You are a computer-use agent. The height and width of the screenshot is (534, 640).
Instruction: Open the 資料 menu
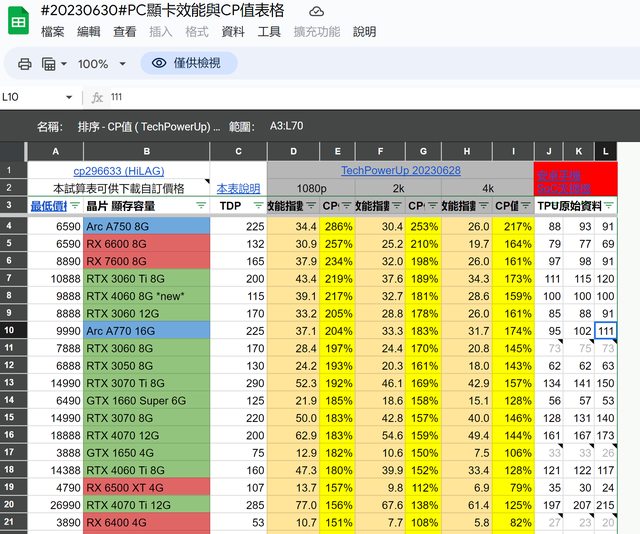(x=232, y=32)
